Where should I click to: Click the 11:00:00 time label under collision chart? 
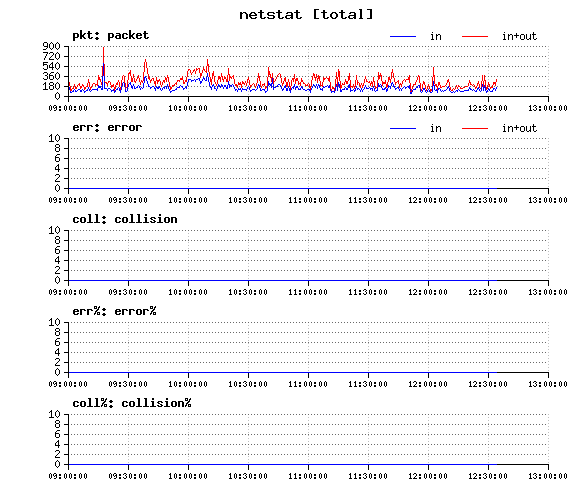(x=308, y=292)
